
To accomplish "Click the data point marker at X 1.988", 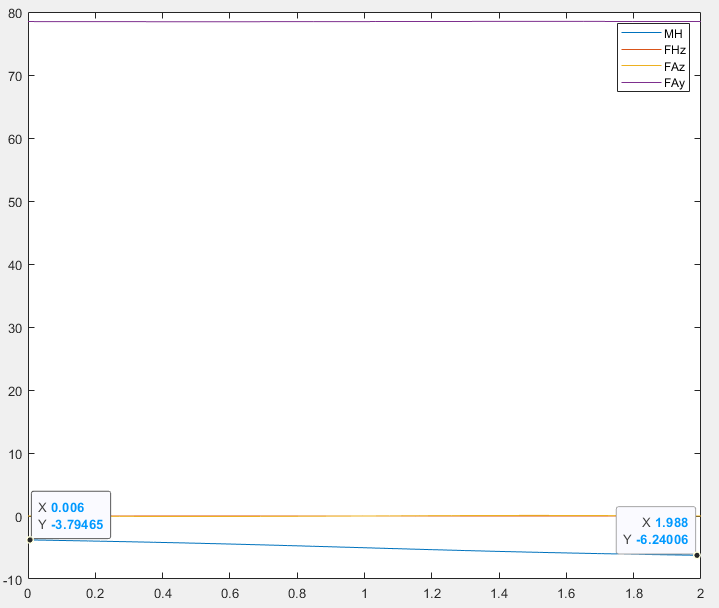I will [x=697, y=555].
